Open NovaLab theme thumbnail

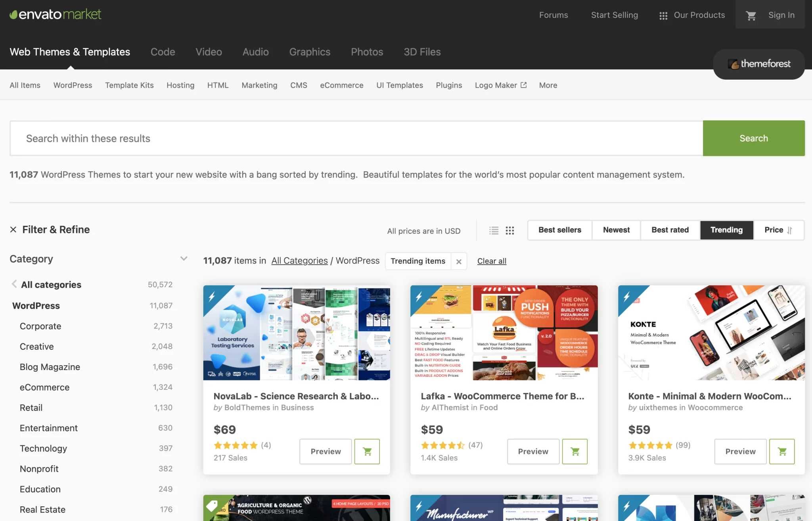(297, 333)
